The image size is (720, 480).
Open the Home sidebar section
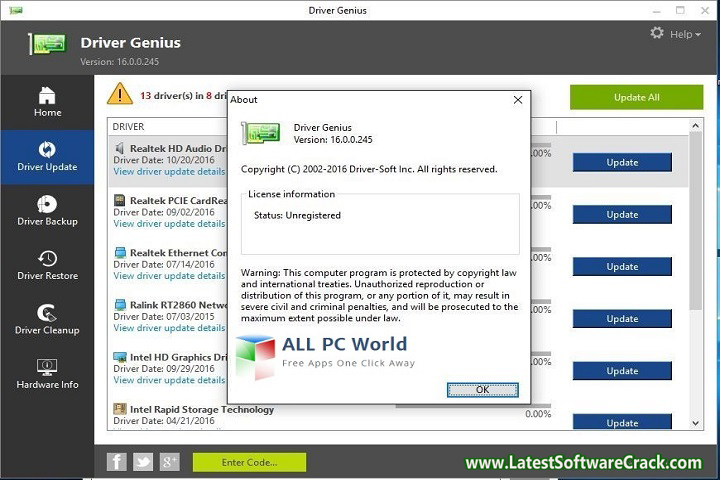pyautogui.click(x=47, y=101)
